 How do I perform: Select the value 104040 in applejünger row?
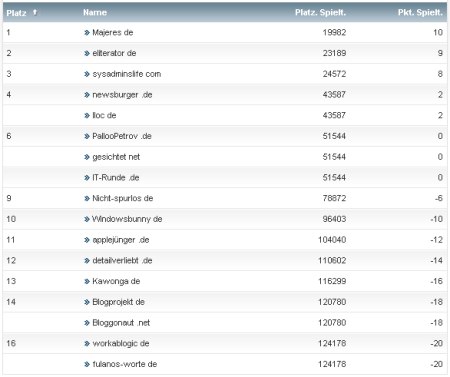pos(332,240)
